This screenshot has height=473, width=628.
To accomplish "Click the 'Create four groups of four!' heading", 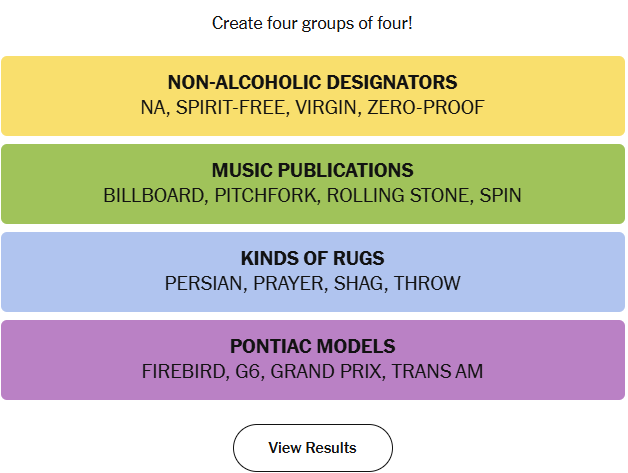I will (x=312, y=23).
